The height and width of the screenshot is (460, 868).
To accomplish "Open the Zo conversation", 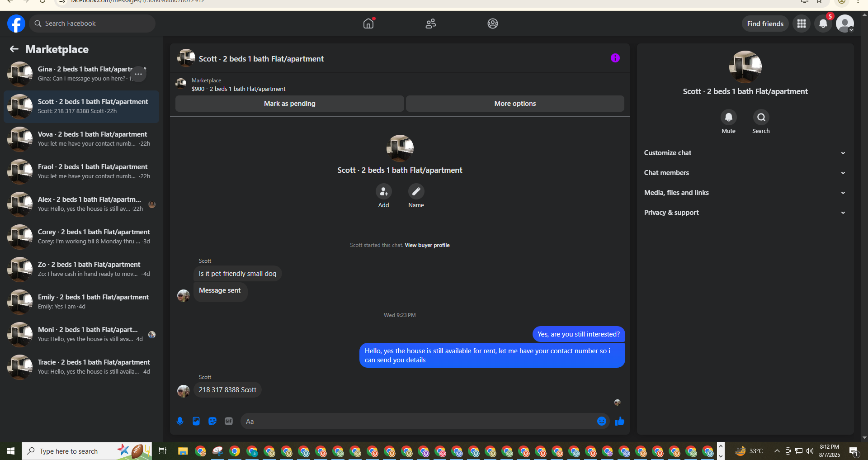I will pyautogui.click(x=81, y=269).
